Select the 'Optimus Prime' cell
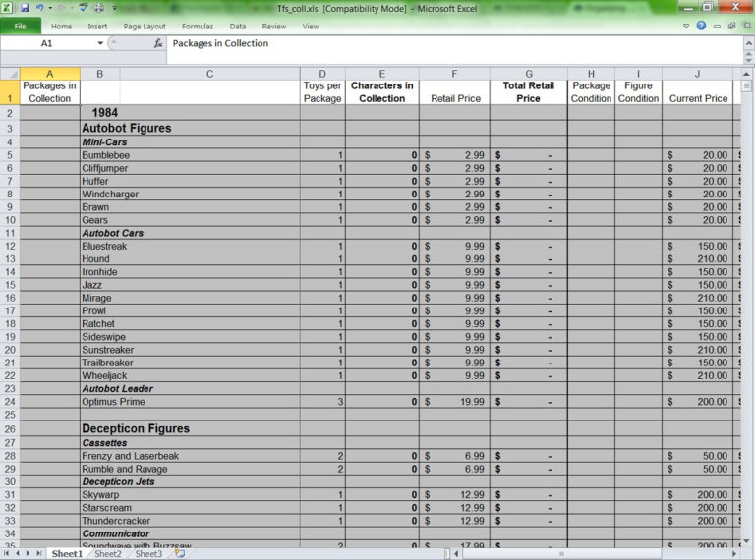Image resolution: width=755 pixels, height=560 pixels. coord(190,402)
